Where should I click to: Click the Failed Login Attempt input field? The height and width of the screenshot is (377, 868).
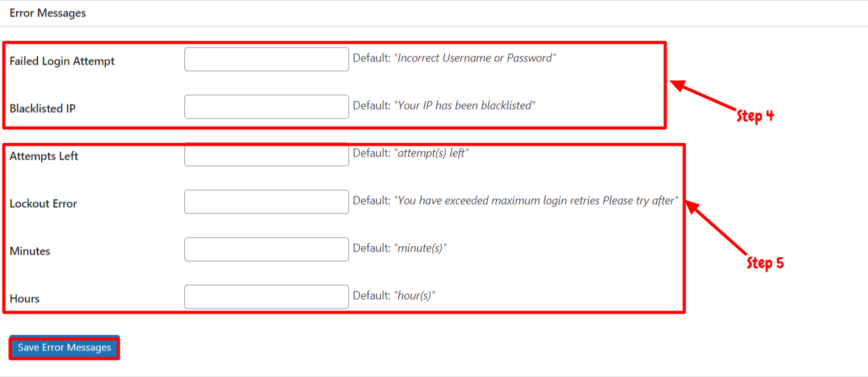(x=266, y=60)
